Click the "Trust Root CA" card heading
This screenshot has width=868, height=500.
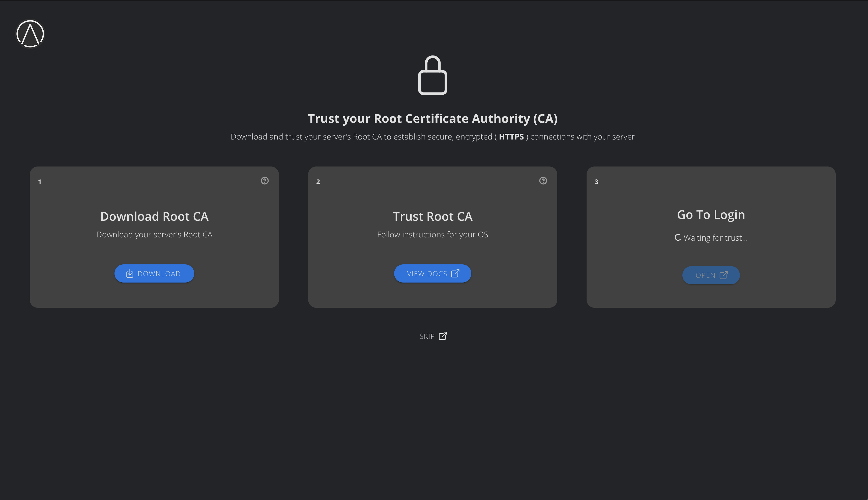click(x=432, y=216)
